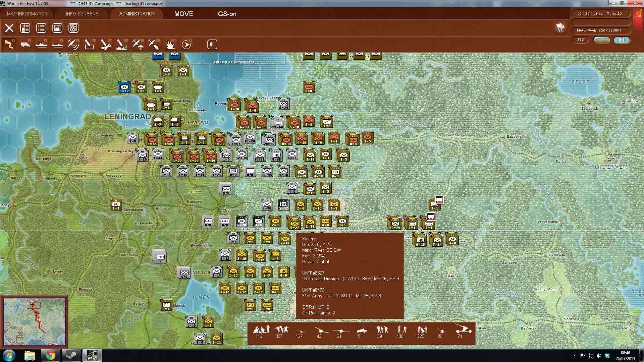Click the 31st Army tooltip line
The width and height of the screenshot is (644, 362).
click(341, 296)
